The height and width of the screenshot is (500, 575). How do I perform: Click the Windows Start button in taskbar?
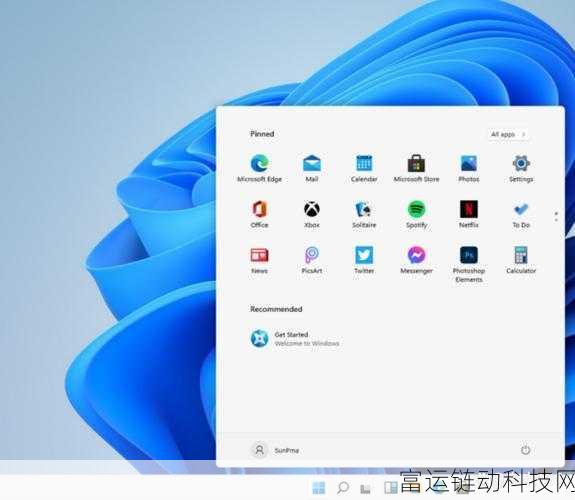[x=318, y=488]
